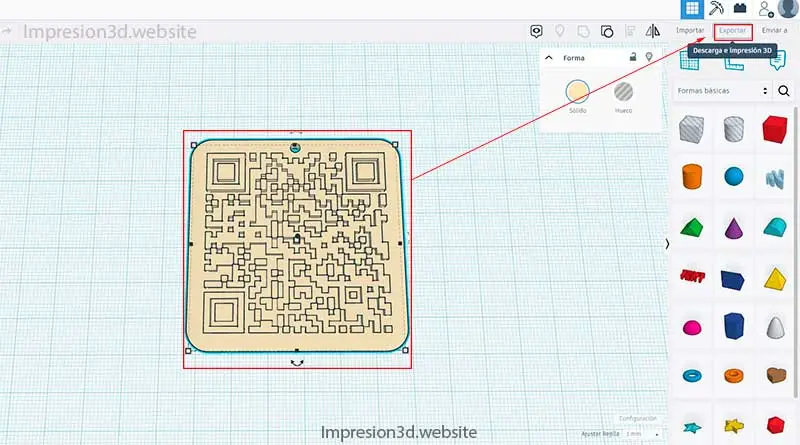Open Configuración grid settings
Image resolution: width=800 pixels, height=445 pixels.
638,418
